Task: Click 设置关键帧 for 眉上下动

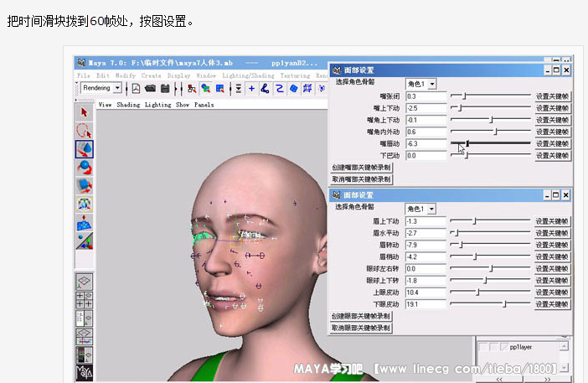Action: click(x=553, y=221)
